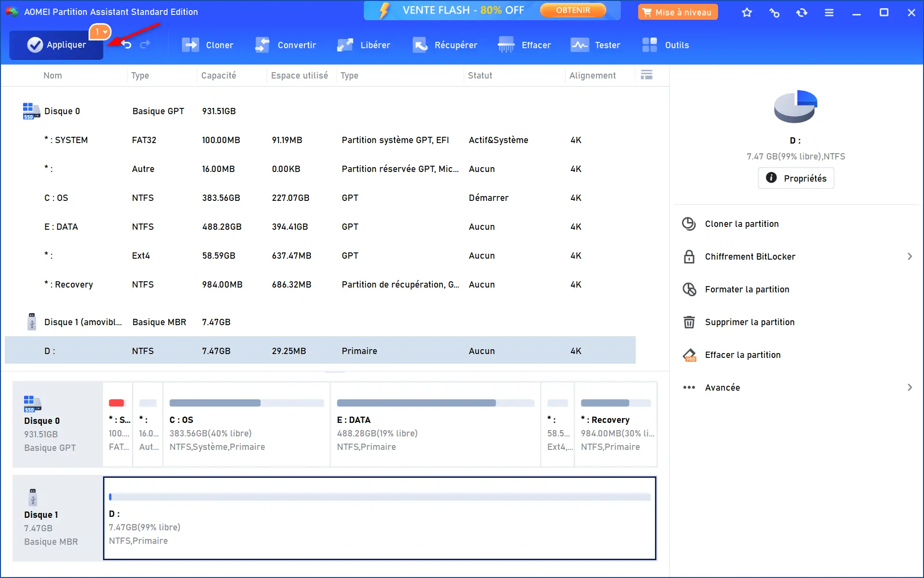Click the three-dots Avancée icon
Screen dimensions: 924x578
tap(689, 387)
